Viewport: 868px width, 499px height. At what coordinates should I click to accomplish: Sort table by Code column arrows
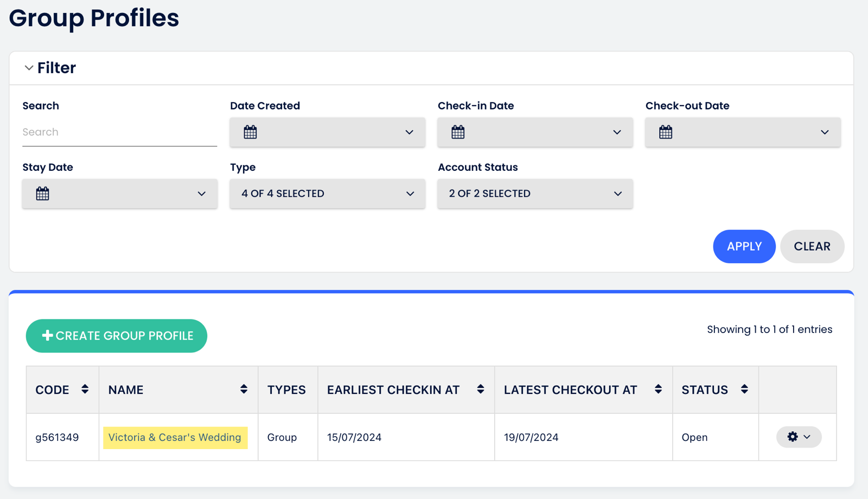click(x=85, y=389)
